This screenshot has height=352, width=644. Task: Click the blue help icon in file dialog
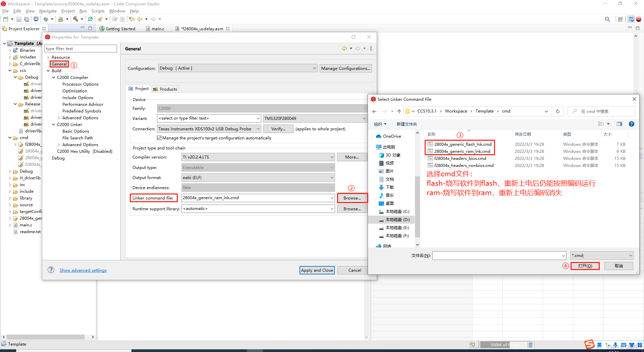coord(632,124)
